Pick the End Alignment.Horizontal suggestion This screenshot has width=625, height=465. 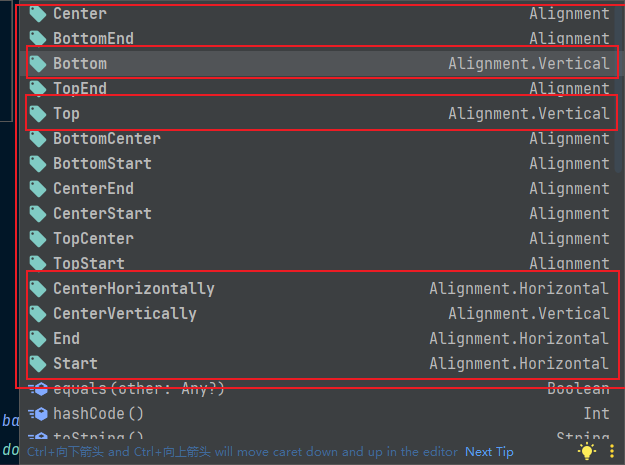(321, 339)
